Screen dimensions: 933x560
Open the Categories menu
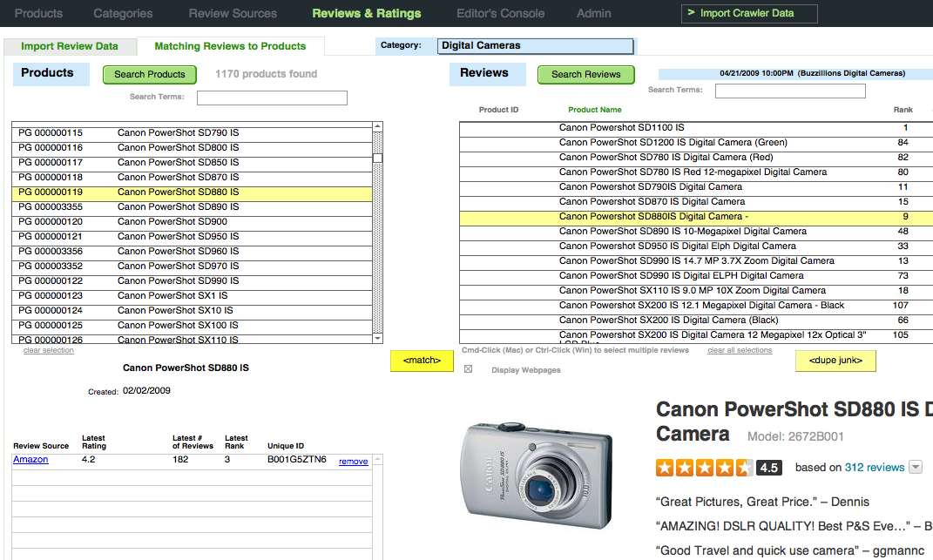[x=123, y=13]
